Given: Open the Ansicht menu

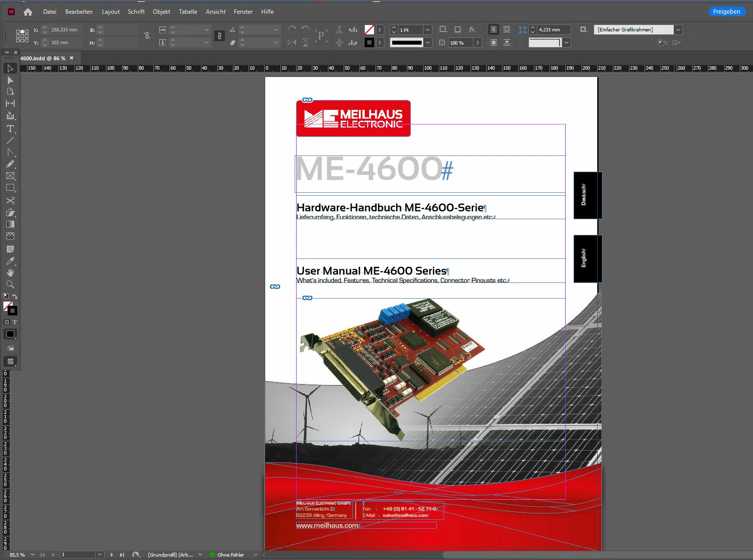Looking at the screenshot, I should (x=216, y=12).
